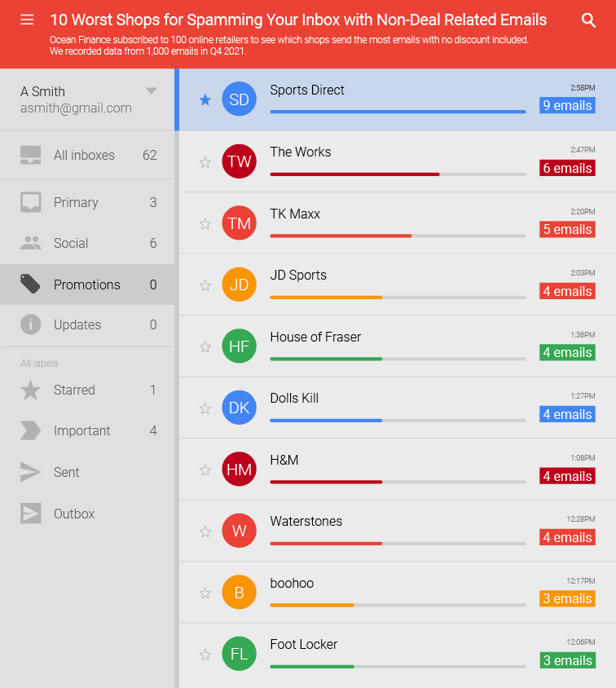Click the Important label text
This screenshot has height=688, width=616.
82,430
